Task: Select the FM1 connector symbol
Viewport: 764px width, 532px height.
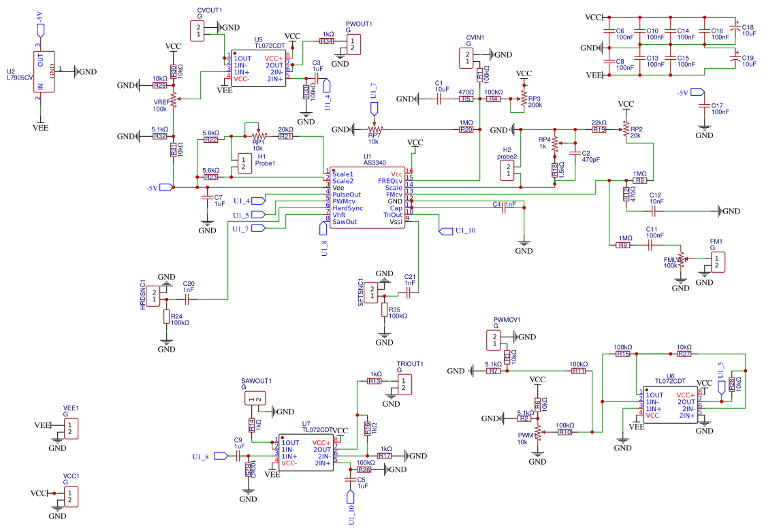Action: (718, 262)
